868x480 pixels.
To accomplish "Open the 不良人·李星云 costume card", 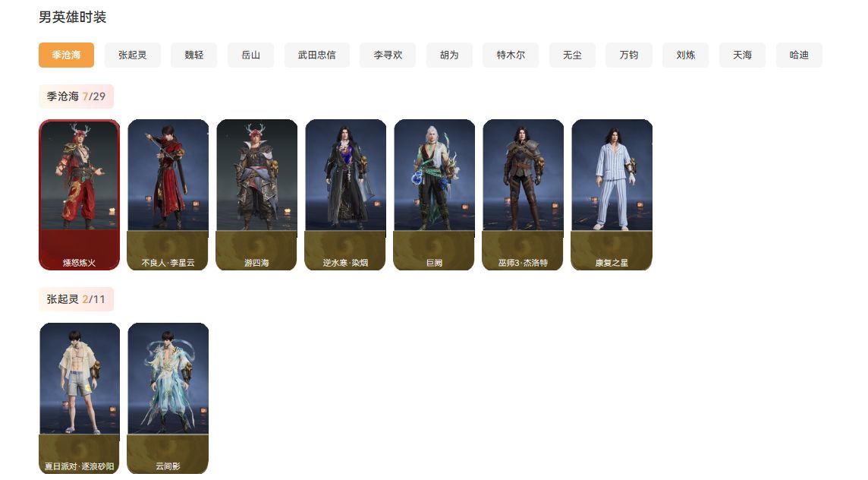I will pyautogui.click(x=168, y=194).
